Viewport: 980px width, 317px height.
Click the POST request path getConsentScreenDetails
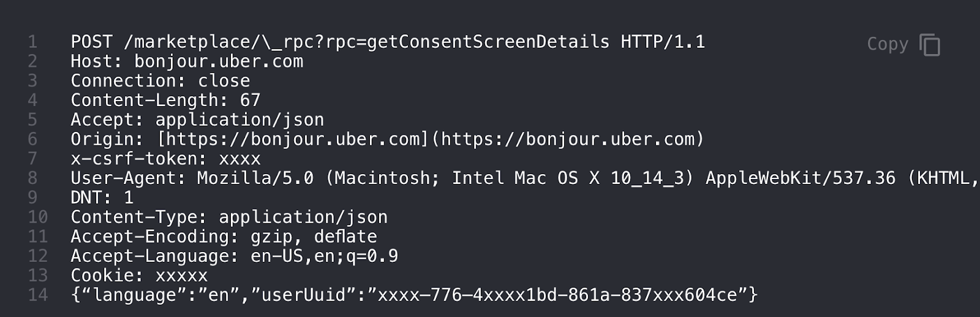[488, 42]
